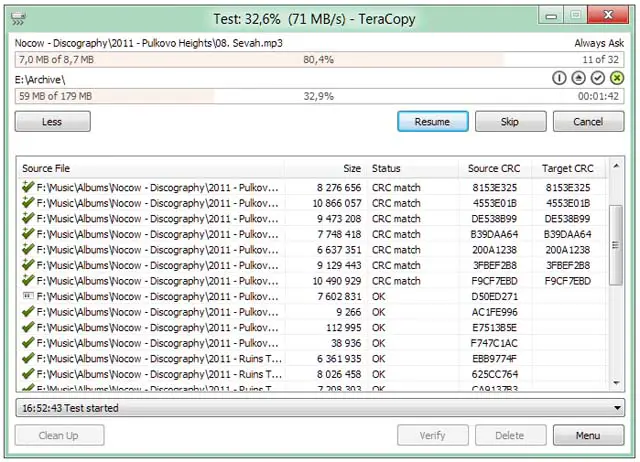This screenshot has width=640, height=462.
Task: Click the checkmark icon of the 10 866 057 row
Action: pos(28,202)
